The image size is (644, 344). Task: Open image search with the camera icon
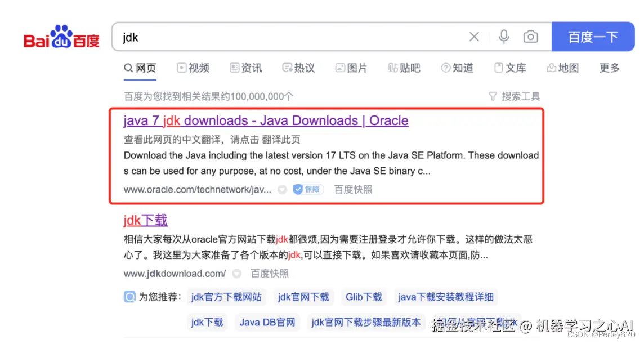tap(531, 37)
